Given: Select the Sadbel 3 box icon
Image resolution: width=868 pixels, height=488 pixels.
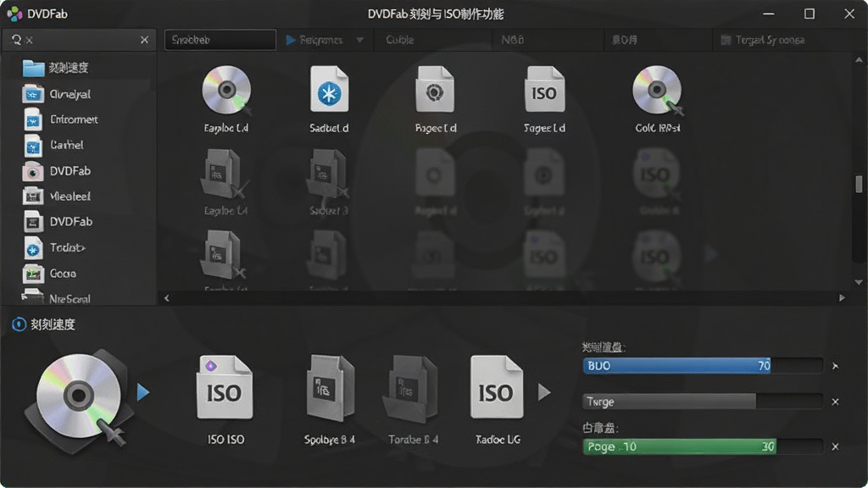Looking at the screenshot, I should tap(328, 174).
